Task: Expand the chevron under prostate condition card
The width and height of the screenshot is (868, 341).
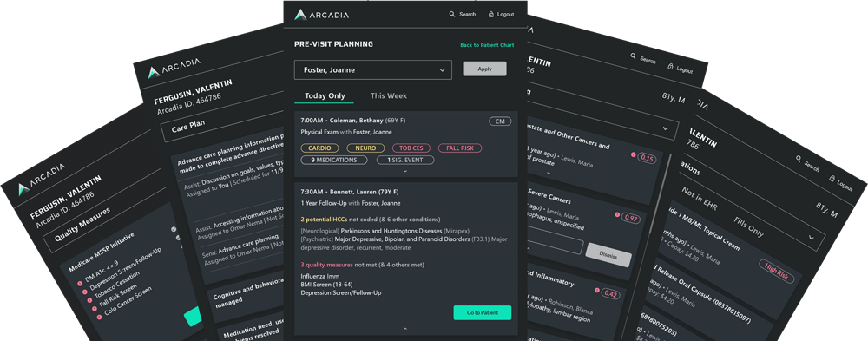Action: (548, 174)
